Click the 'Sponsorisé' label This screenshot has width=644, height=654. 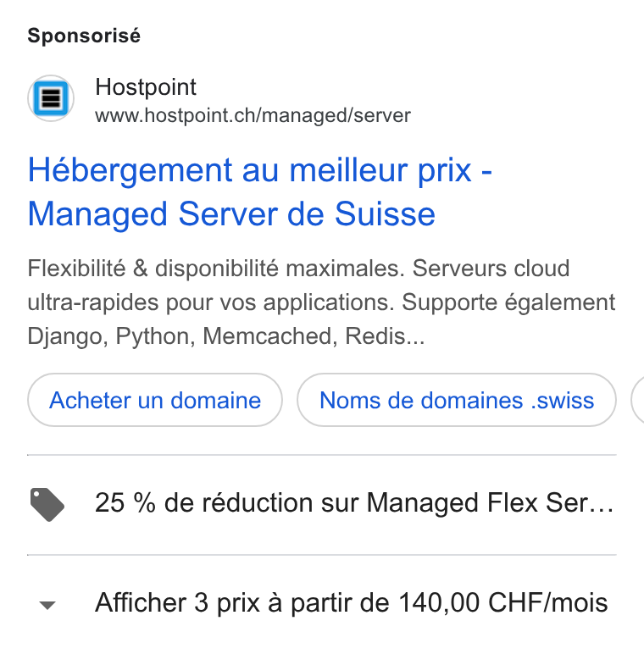point(84,36)
